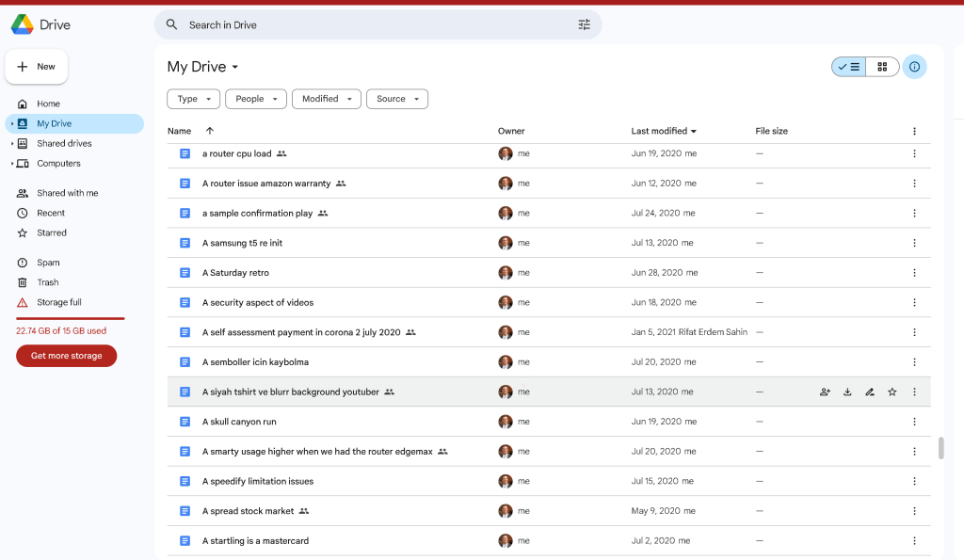The width and height of the screenshot is (964, 560).
Task: Switch to list layout view
Action: click(848, 67)
